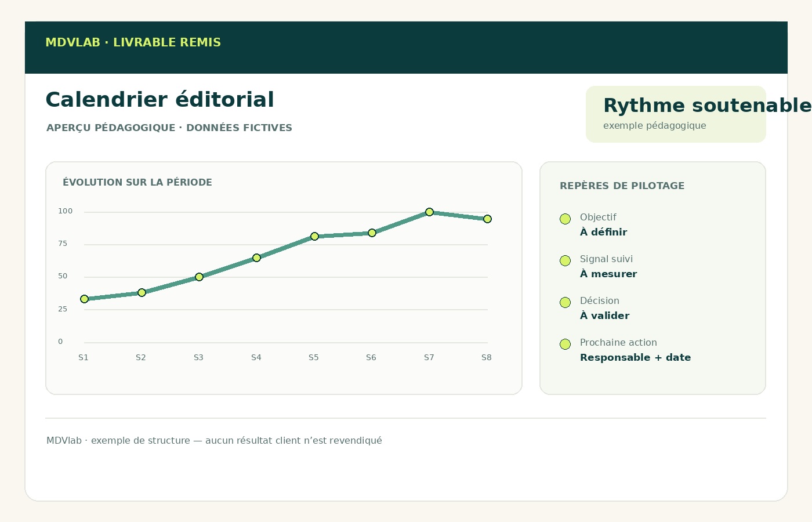Click the "ÉVOLUTION SUR LA PÉRIODE" chart title

(x=137, y=182)
